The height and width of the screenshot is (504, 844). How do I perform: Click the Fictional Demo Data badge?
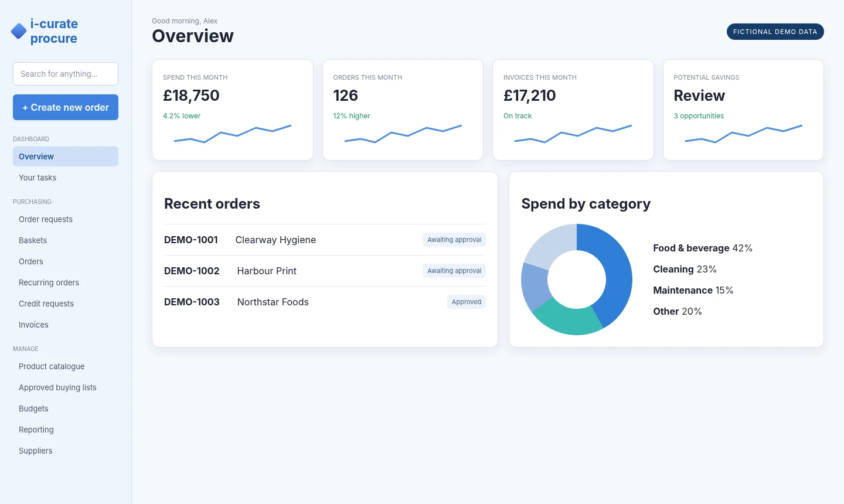pos(775,32)
